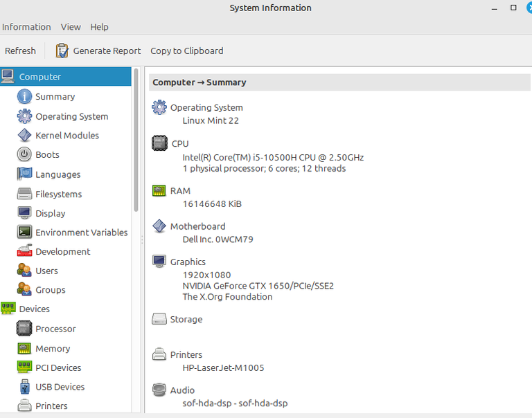Click the Summary info icon in sidebar
This screenshot has width=532, height=418.
coord(24,97)
